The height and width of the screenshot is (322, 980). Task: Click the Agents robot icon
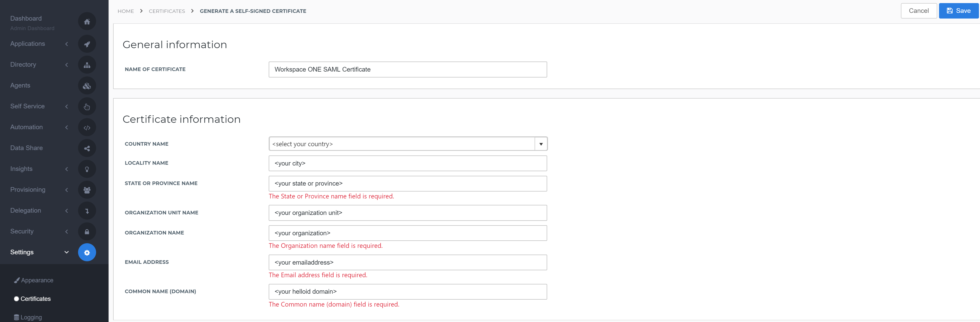[87, 85]
